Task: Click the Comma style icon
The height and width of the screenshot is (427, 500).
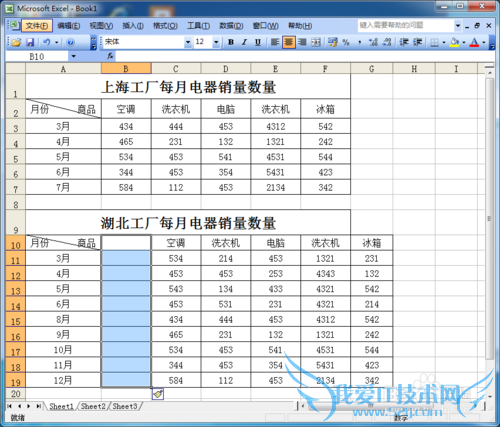Action: coord(359,42)
